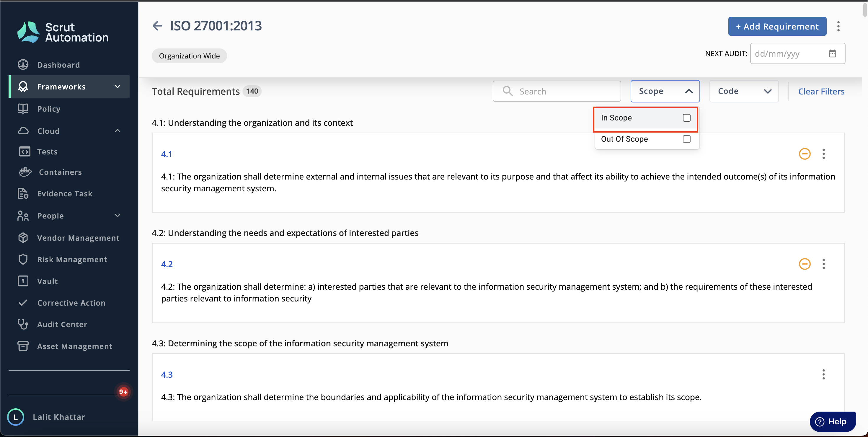This screenshot has width=868, height=437.
Task: Click the Cloud icon in sidebar
Action: point(23,131)
